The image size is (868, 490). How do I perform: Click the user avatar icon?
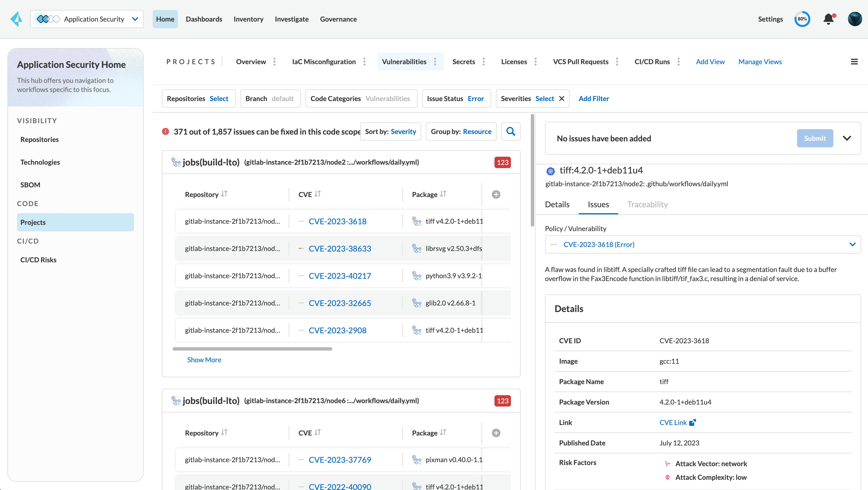pyautogui.click(x=855, y=19)
